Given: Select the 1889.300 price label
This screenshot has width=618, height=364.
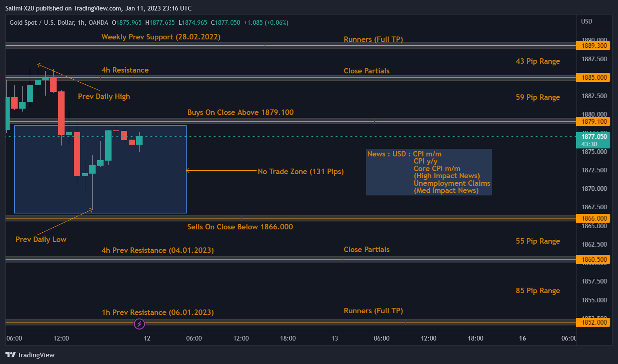Looking at the screenshot, I should [x=594, y=46].
